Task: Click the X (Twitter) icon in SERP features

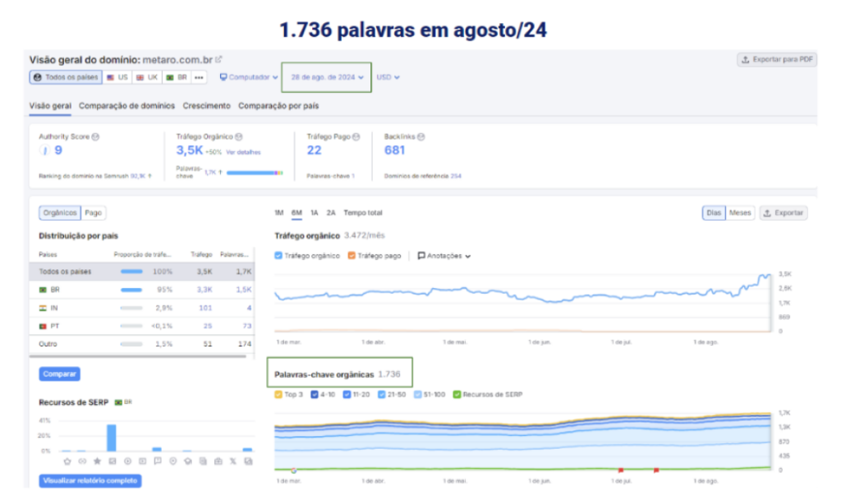Action: pos(232,461)
